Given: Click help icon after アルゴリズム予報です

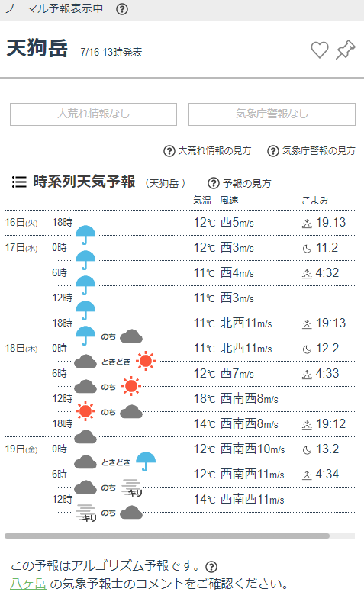Looking at the screenshot, I should pos(211,567).
